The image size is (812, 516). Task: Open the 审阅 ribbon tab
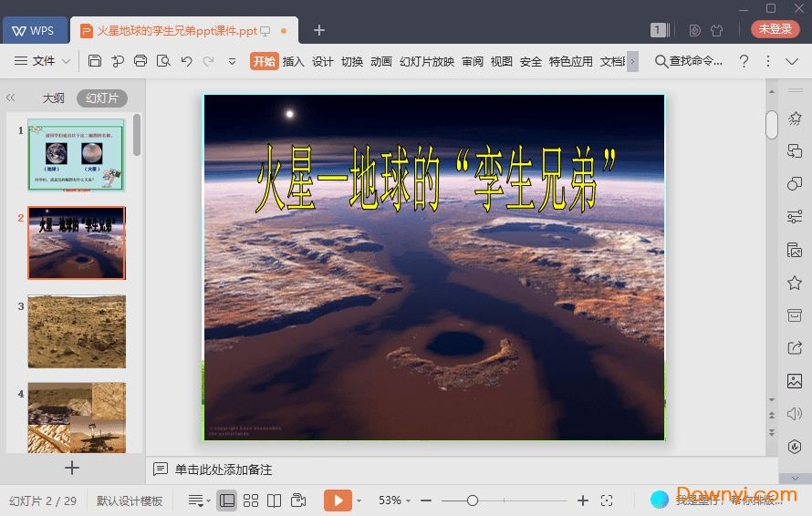(473, 61)
